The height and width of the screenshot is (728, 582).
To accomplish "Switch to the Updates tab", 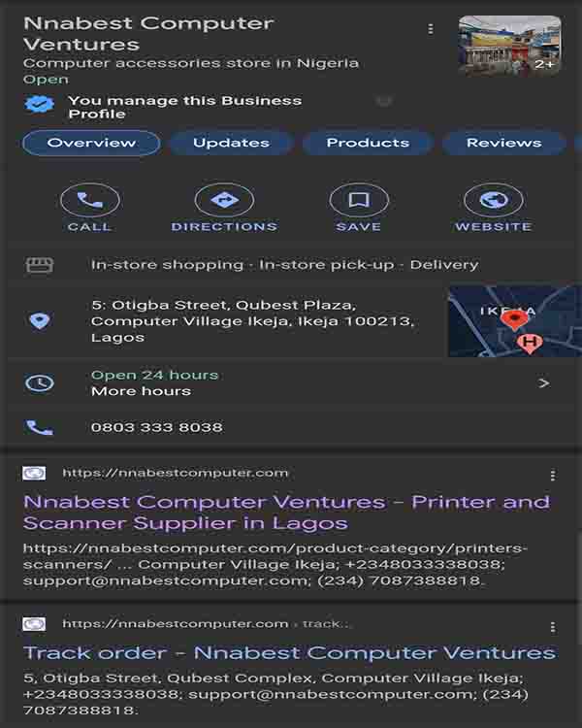I will (231, 143).
